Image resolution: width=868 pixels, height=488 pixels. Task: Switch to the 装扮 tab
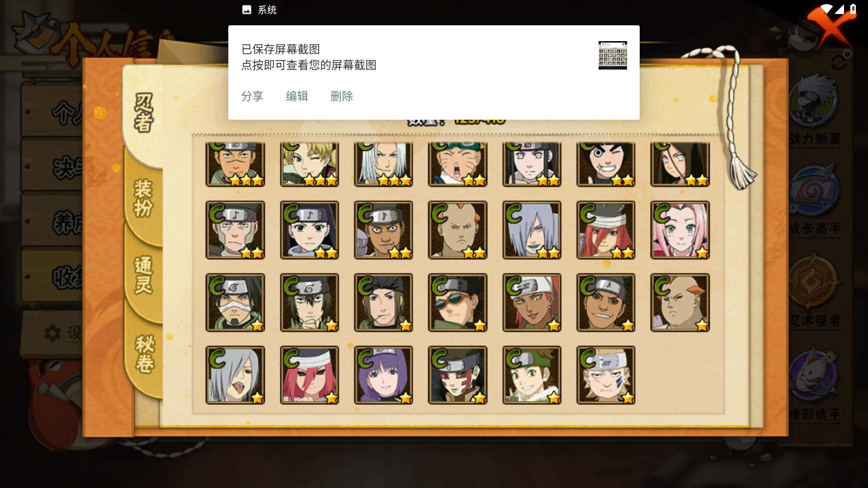coord(144,198)
